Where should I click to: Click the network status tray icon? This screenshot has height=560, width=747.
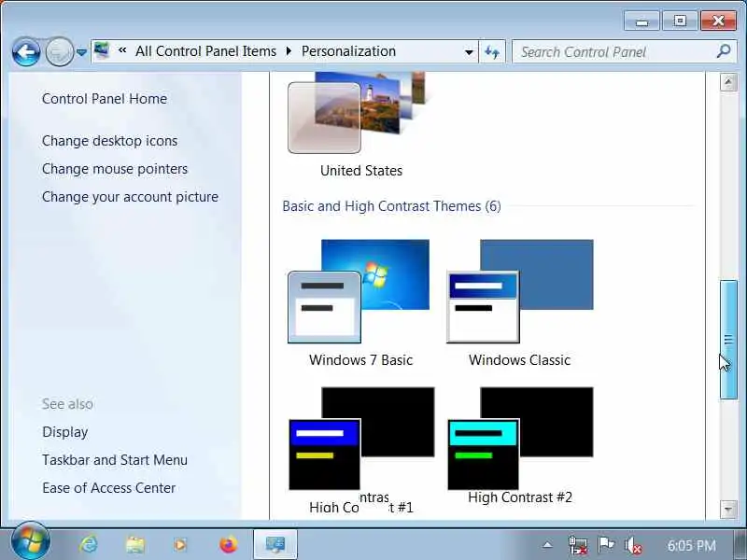click(x=577, y=545)
